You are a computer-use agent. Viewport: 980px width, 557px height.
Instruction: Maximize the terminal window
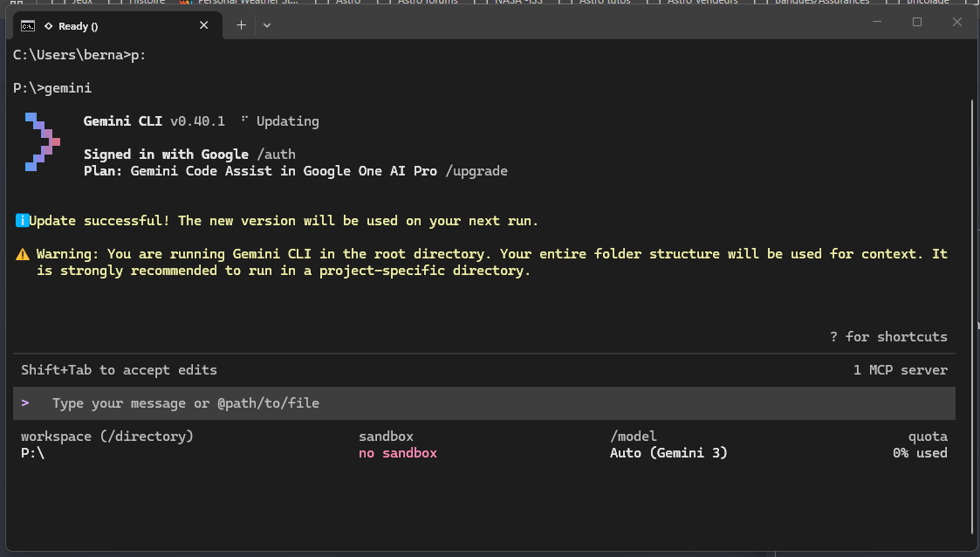(x=917, y=22)
